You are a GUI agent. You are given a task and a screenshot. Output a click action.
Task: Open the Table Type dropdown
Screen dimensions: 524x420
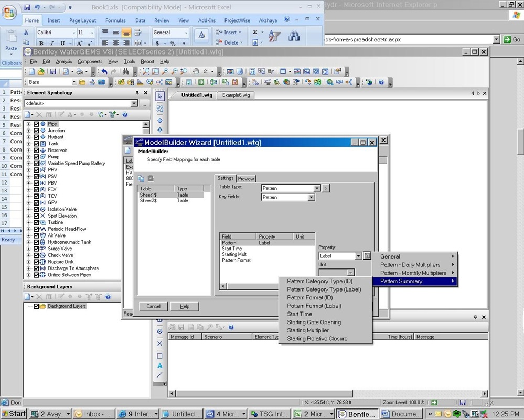point(317,188)
